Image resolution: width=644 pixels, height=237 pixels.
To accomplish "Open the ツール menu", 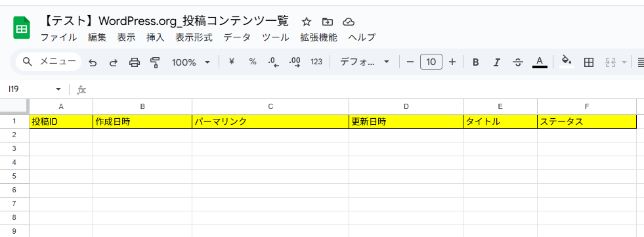I will tap(275, 37).
